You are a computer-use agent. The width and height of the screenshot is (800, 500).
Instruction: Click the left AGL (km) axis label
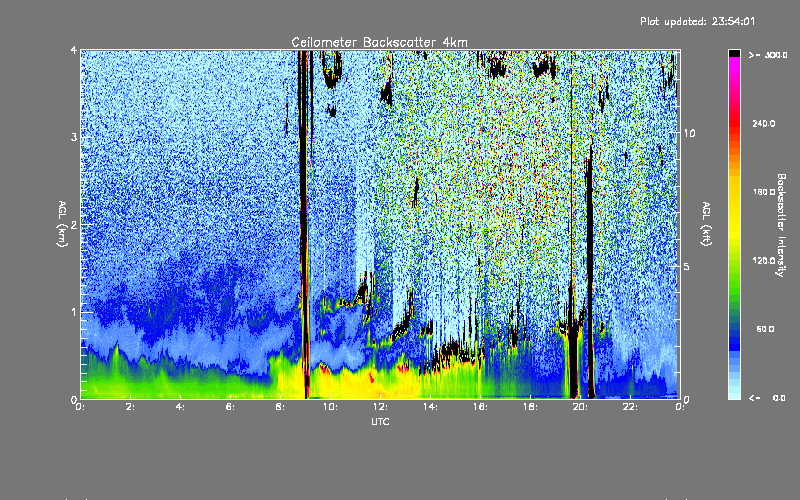(x=63, y=224)
